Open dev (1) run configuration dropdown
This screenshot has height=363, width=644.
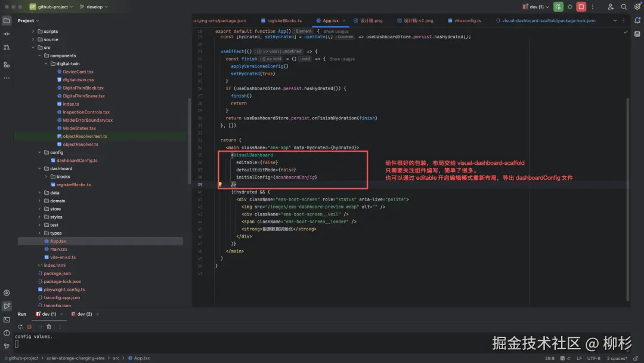(535, 7)
